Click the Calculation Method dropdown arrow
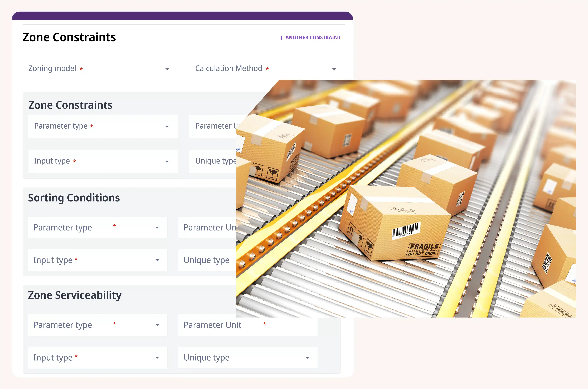Viewport: 588px width, 389px height. point(334,69)
